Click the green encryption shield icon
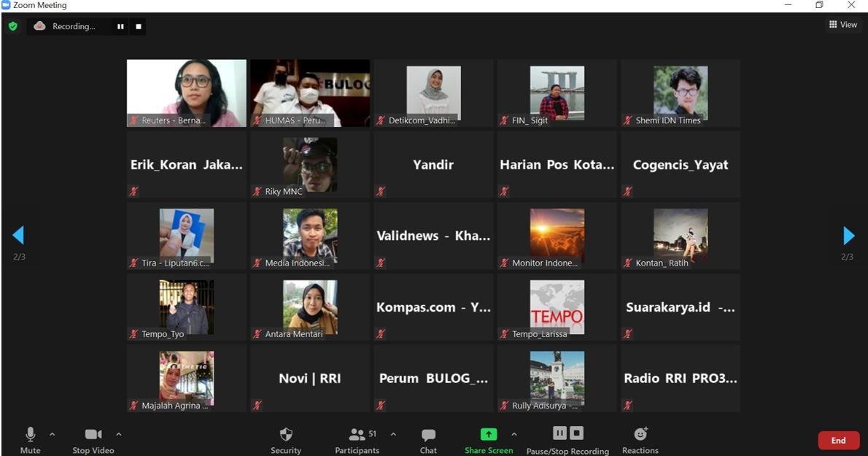Screen dimensions: 868x456 (x=12, y=26)
